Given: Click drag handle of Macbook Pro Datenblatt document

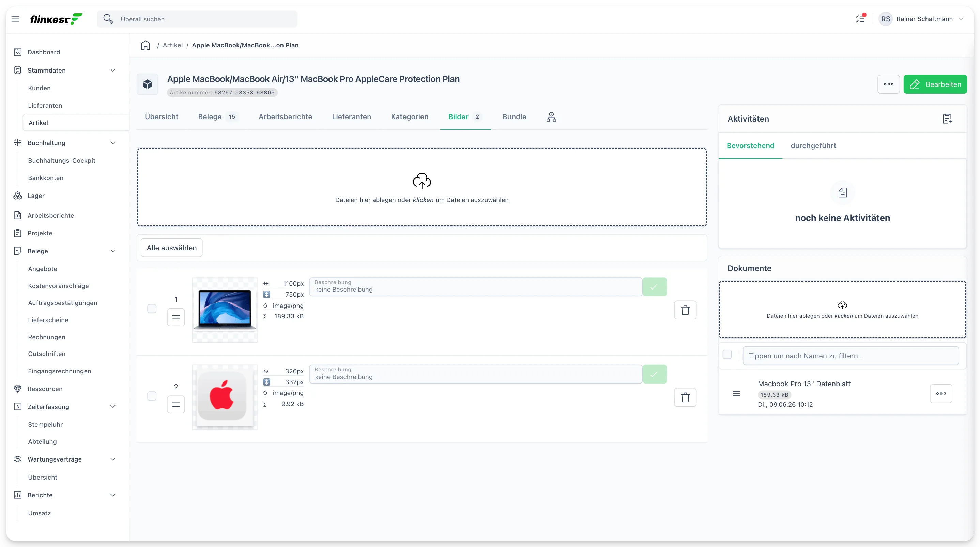Looking at the screenshot, I should pos(736,394).
